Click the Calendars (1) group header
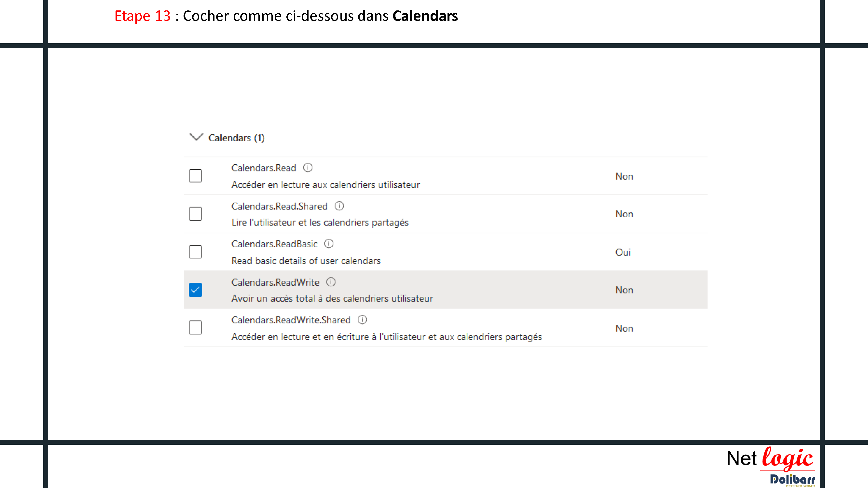Screen dimensions: 868x488 click(x=236, y=138)
